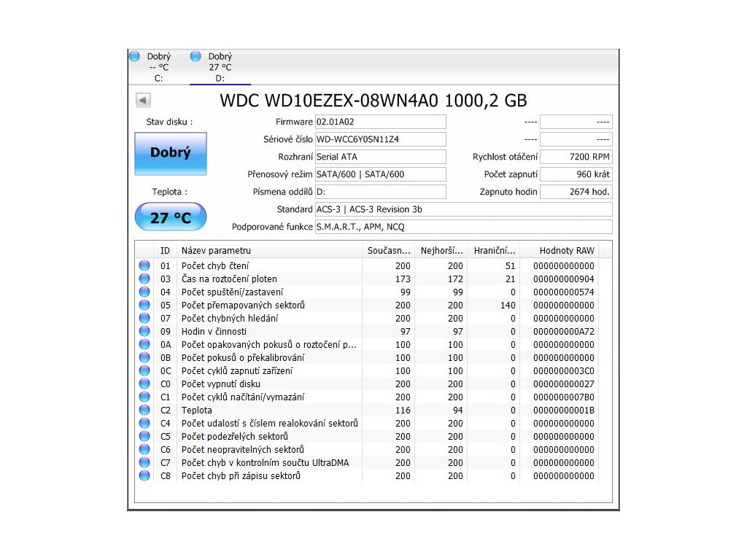Select row Počet chyb čtení
Screen dimensions: 747x560
pos(367,265)
